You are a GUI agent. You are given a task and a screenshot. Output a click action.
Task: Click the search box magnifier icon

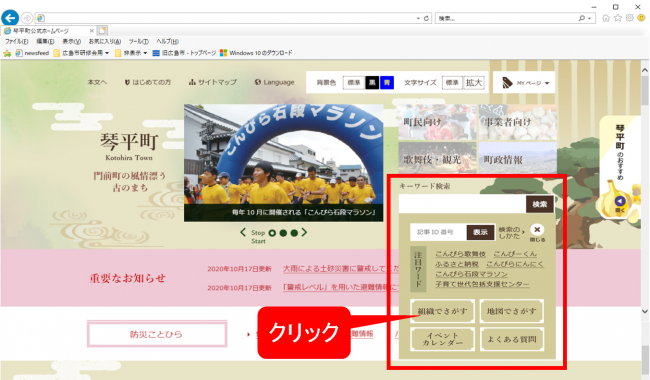582,18
